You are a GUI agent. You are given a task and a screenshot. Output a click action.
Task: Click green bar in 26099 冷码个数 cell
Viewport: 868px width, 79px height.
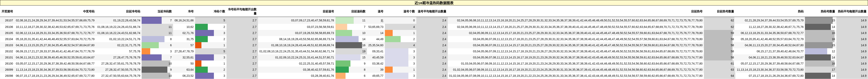coord(201,70)
